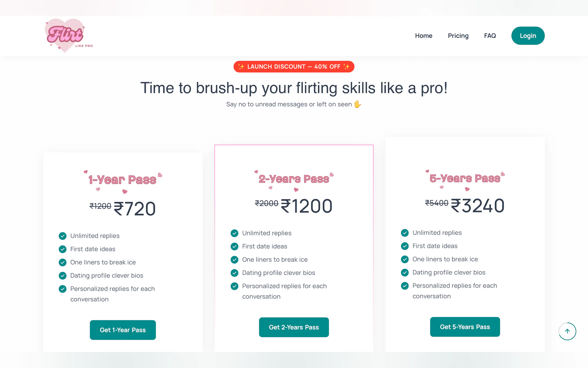Click the Launch Discount 40% OFF badge
Viewport: 588px width, 368px height.
click(294, 67)
